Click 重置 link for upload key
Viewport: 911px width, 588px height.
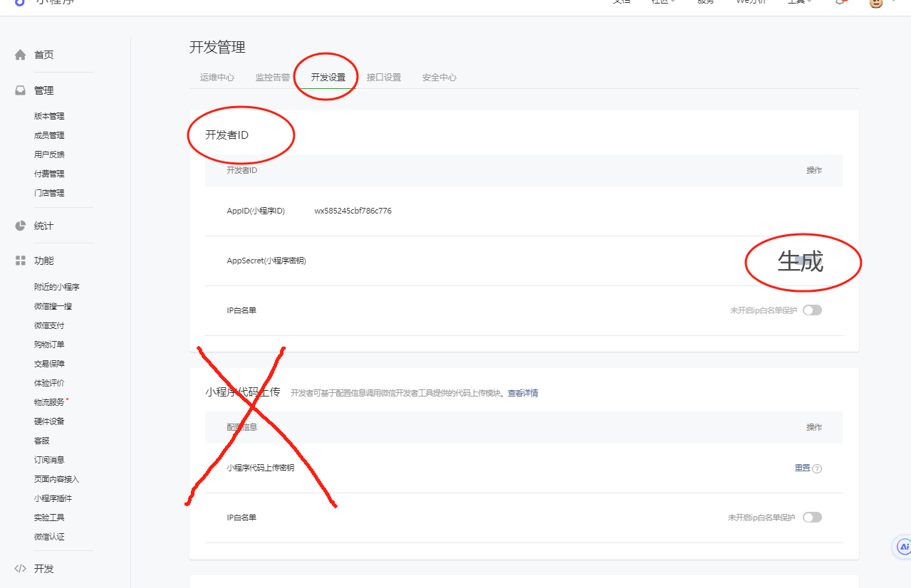click(x=802, y=468)
